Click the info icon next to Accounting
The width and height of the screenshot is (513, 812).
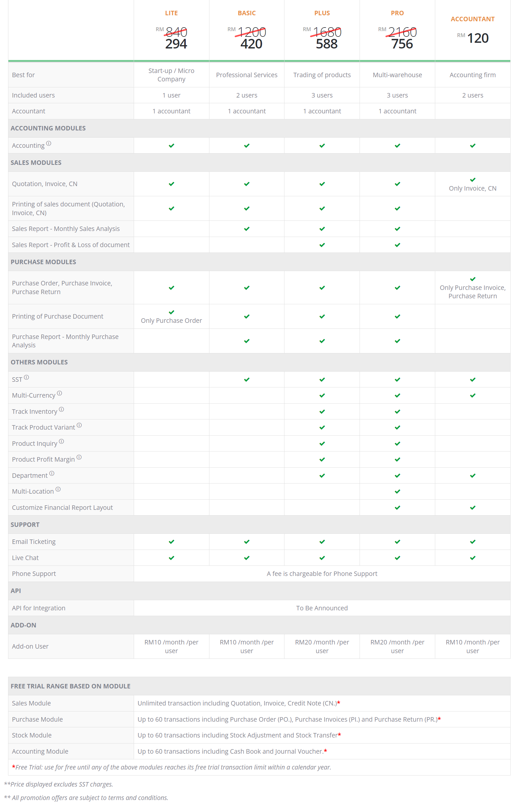coord(48,144)
